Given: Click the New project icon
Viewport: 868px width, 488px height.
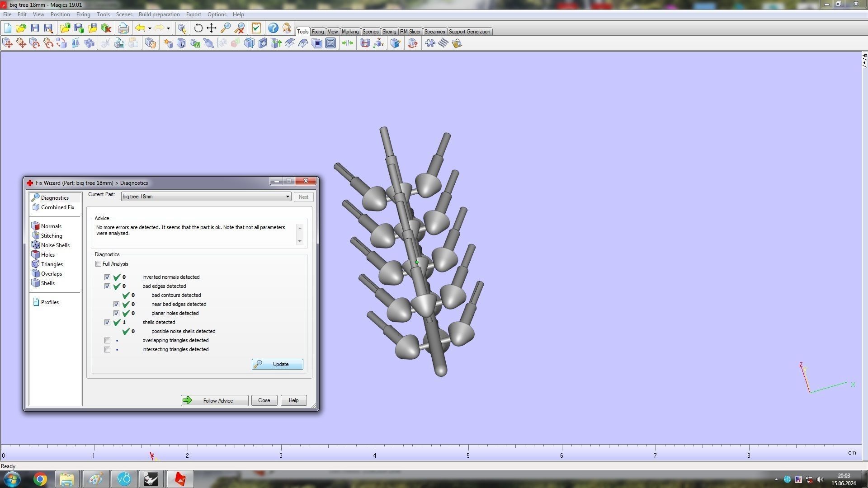Looking at the screenshot, I should tap(8, 28).
